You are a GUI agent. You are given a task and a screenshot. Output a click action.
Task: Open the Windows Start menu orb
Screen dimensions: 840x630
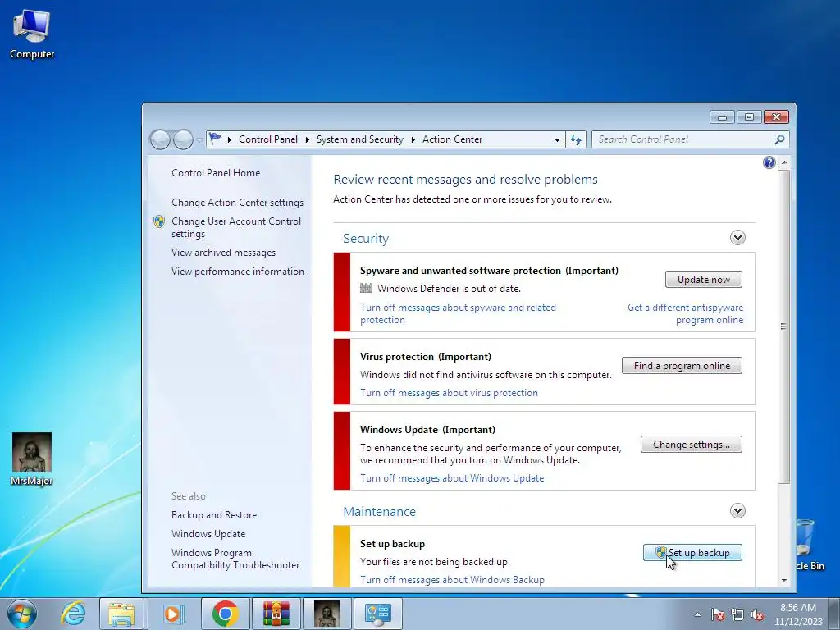[22, 614]
